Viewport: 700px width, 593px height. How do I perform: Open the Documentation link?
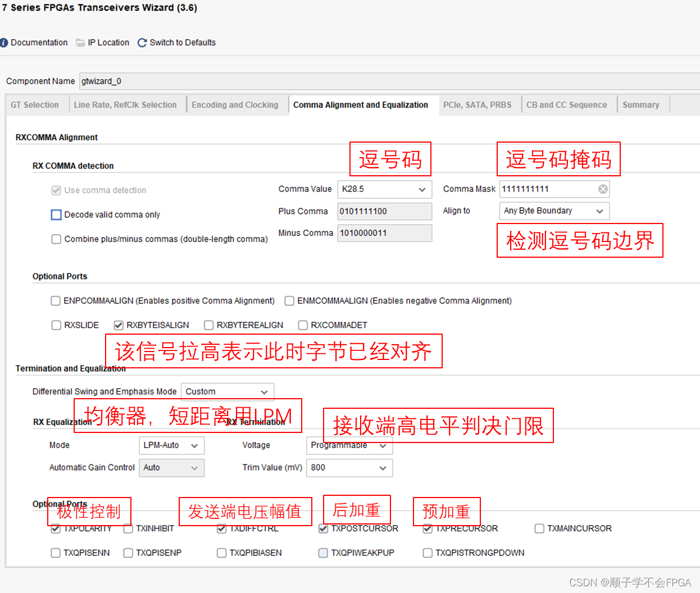click(39, 43)
